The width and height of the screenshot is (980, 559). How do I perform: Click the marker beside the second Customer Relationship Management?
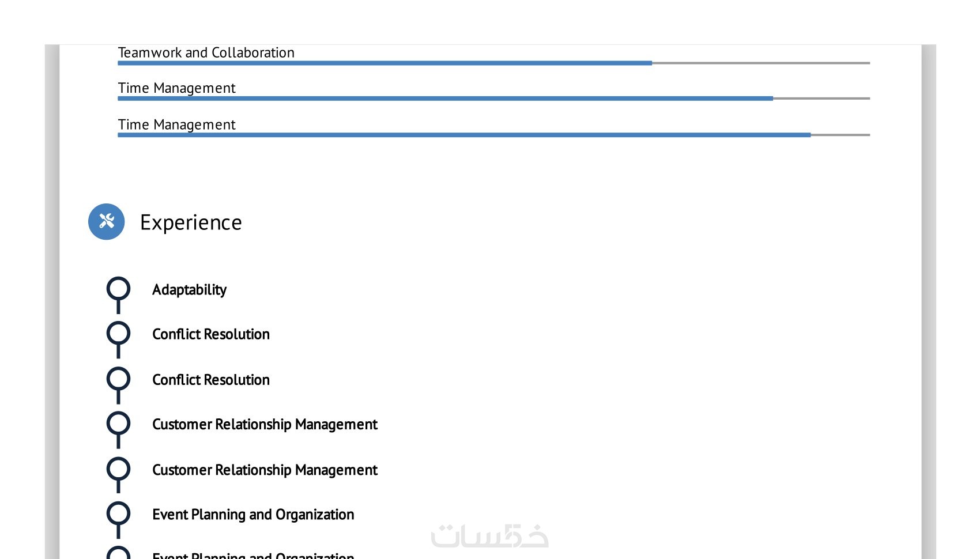118,469
